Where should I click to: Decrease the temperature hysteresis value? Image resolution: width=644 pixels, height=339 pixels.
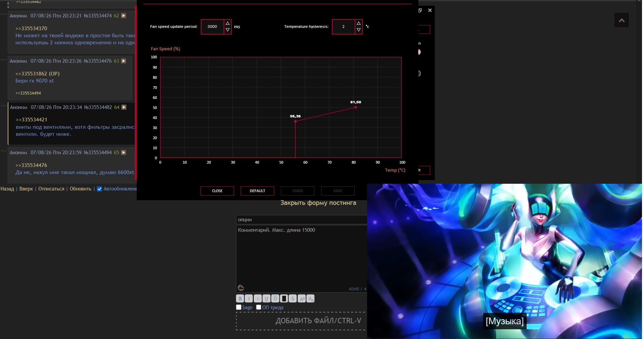pos(359,30)
